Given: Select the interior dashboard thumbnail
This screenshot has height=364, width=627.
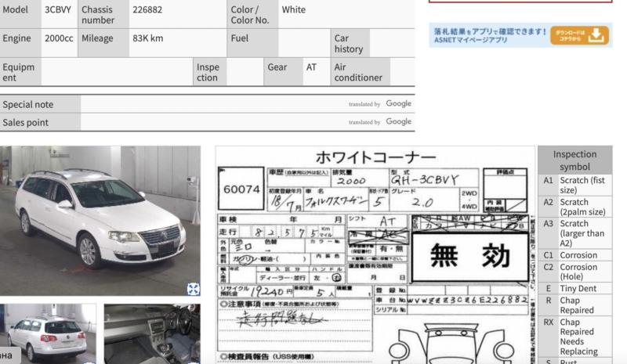Looking at the screenshot, I should tap(151, 334).
